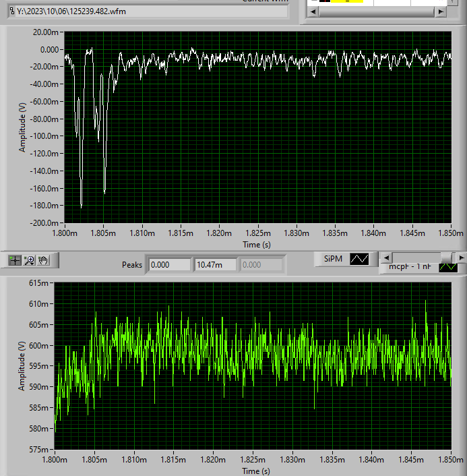Click the Peaks field showing 10.47m

coord(215,265)
